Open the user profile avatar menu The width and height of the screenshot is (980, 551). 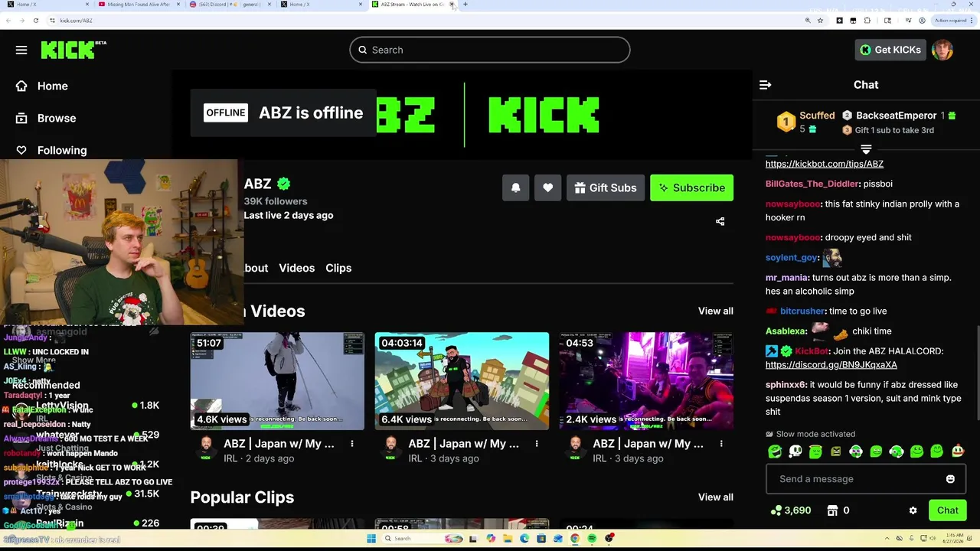(x=942, y=50)
